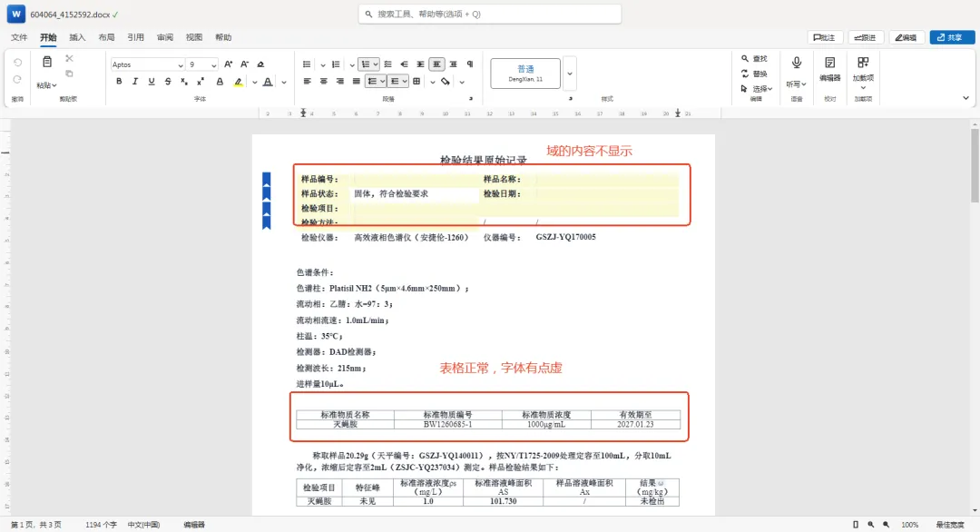
Task: Click the 编辑 (Editing) mode button
Action: coord(906,37)
